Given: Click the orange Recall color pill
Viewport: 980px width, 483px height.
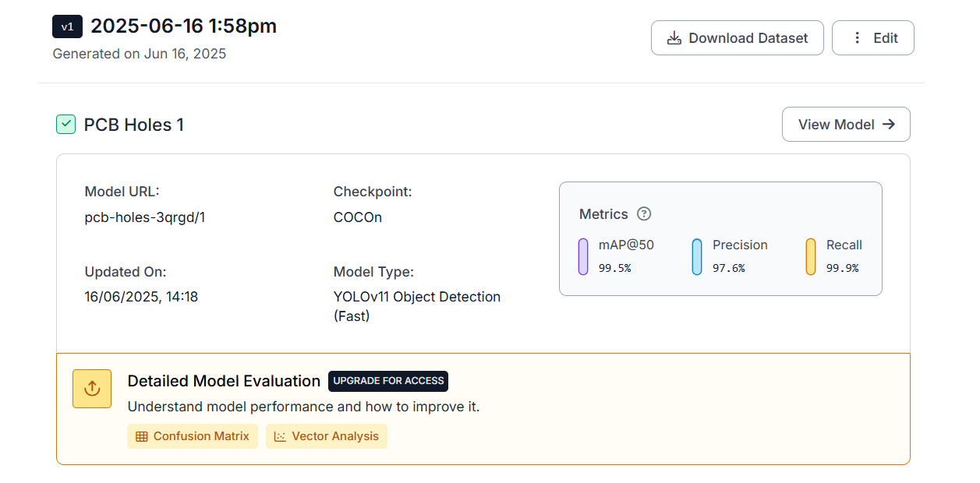Looking at the screenshot, I should pos(811,256).
